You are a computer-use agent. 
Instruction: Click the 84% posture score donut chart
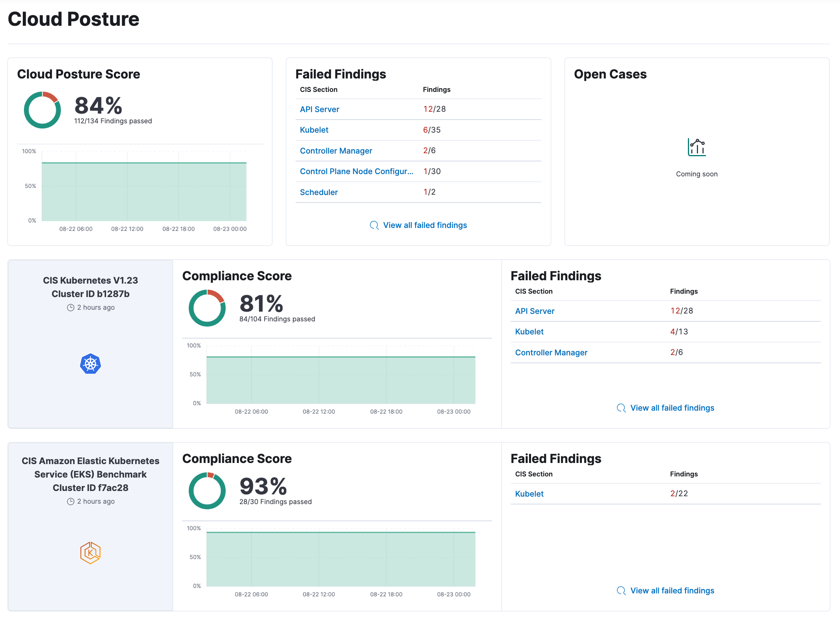42,110
